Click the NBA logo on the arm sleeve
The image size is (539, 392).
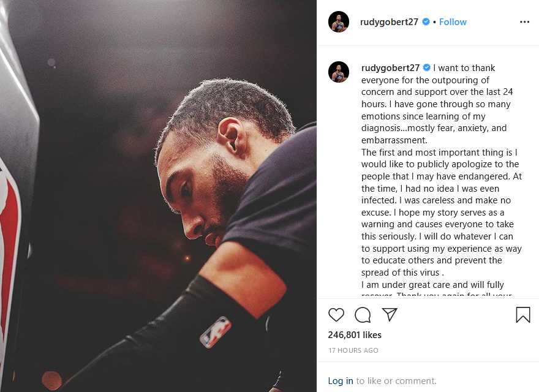(x=216, y=331)
